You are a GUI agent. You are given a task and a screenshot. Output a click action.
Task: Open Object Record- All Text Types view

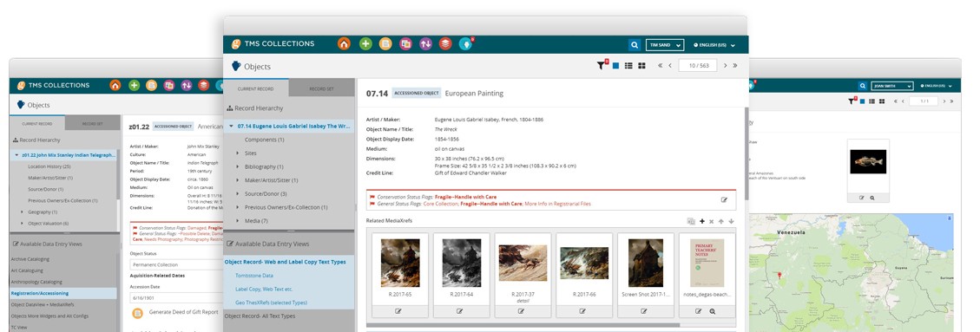coord(260,316)
